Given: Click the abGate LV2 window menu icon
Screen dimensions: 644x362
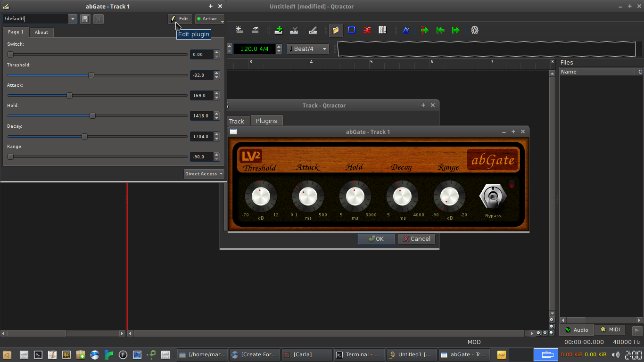Looking at the screenshot, I should (x=233, y=132).
